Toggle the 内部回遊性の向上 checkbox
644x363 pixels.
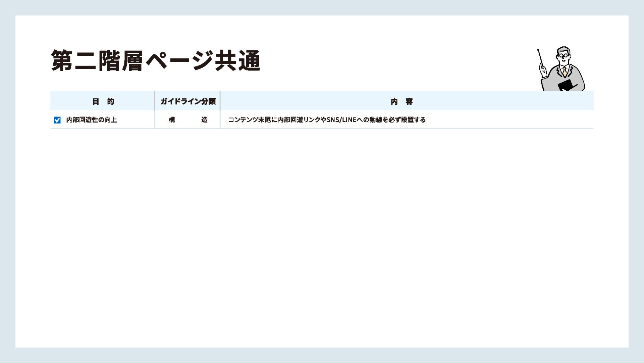tap(57, 120)
